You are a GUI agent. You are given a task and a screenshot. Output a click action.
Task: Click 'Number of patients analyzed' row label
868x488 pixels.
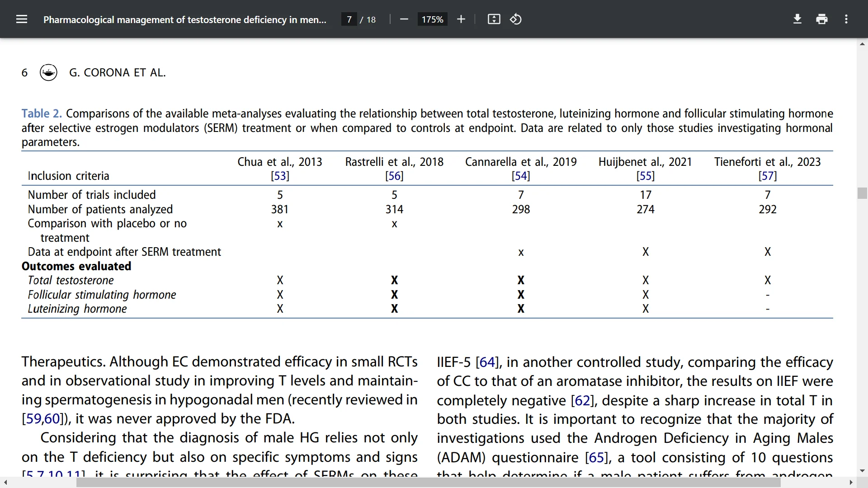100,209
